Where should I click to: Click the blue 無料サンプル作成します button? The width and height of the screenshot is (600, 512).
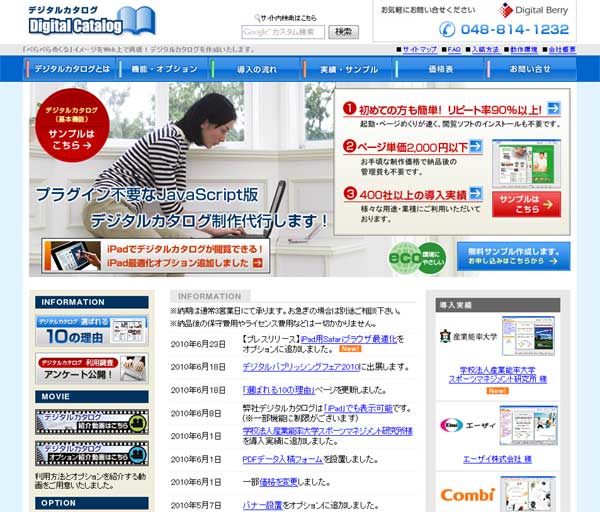point(513,256)
